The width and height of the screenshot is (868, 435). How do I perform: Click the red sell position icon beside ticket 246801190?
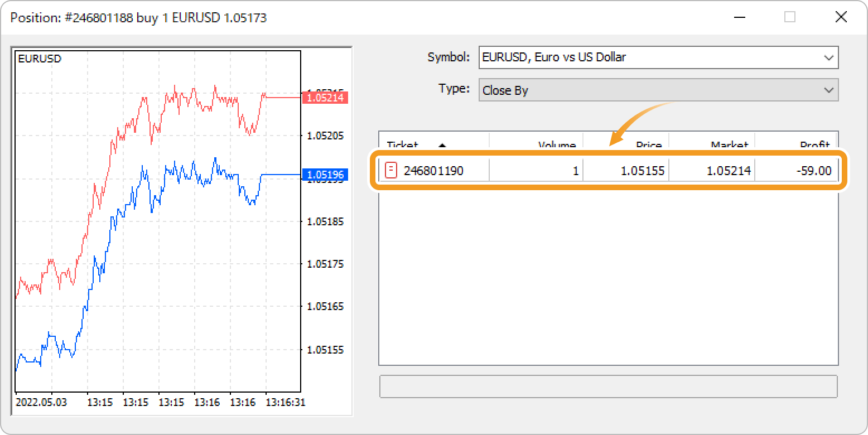[x=391, y=170]
